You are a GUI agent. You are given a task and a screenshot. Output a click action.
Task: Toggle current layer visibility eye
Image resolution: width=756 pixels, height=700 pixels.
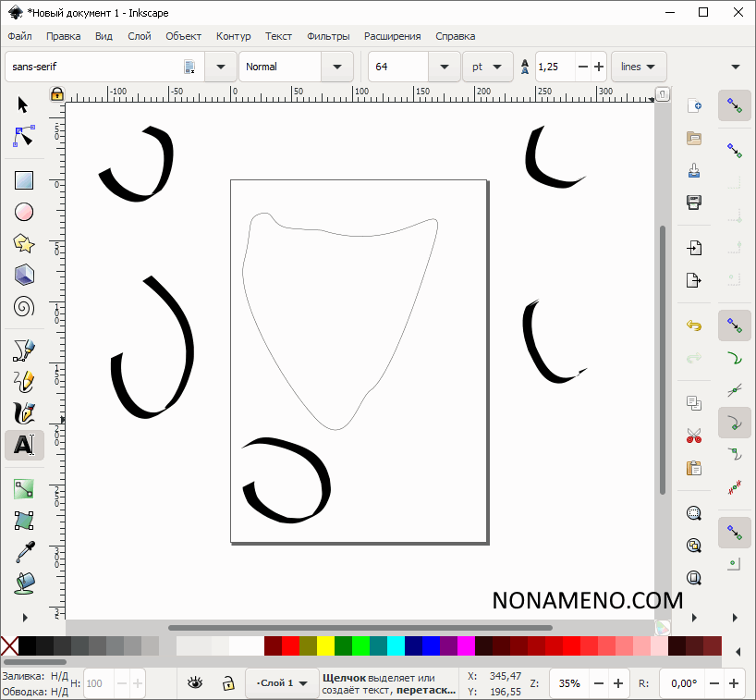coord(195,683)
